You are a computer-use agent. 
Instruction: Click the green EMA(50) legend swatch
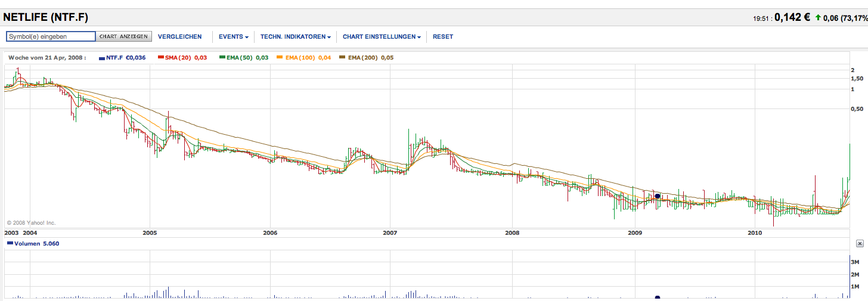point(222,58)
